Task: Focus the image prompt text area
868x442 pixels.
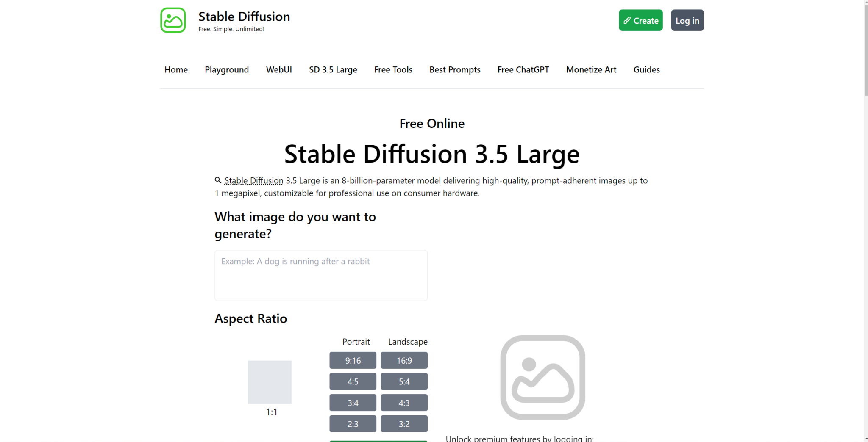Action: point(321,275)
